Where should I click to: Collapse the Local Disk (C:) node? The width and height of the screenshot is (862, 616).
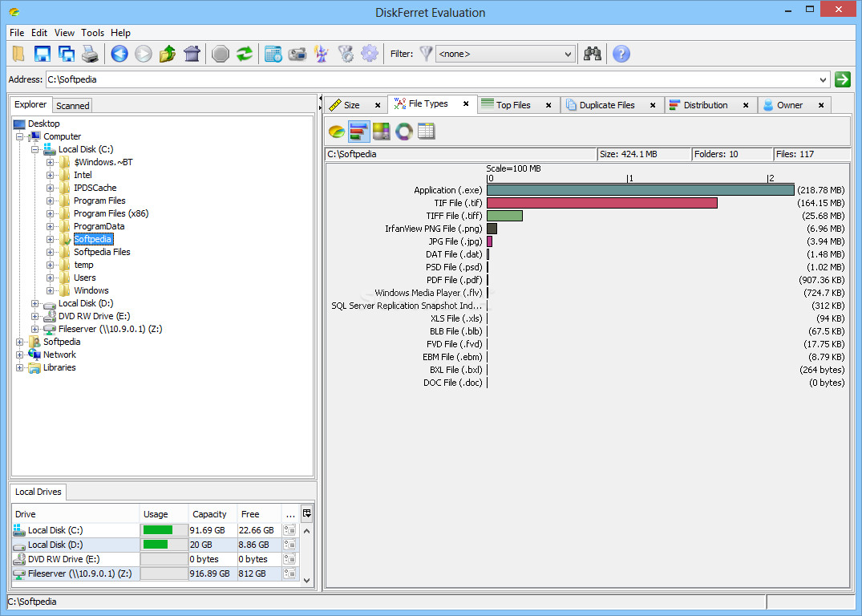[35, 149]
